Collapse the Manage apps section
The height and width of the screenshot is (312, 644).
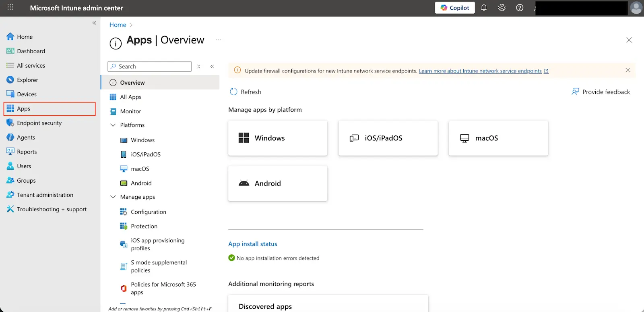[113, 197]
